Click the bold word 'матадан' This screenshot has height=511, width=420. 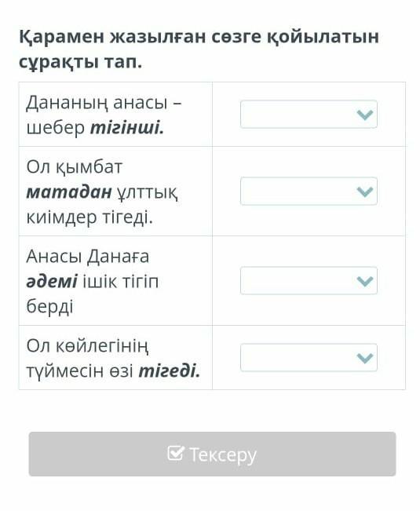point(69,192)
